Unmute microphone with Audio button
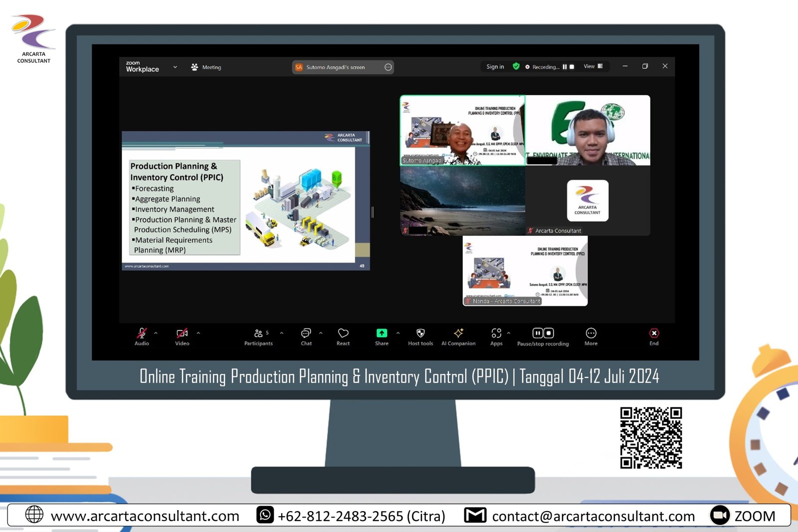The height and width of the screenshot is (532, 798). (x=142, y=334)
